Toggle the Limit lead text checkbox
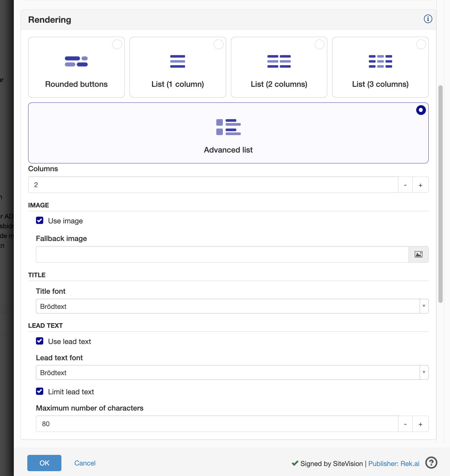The image size is (450, 476). coord(40,391)
